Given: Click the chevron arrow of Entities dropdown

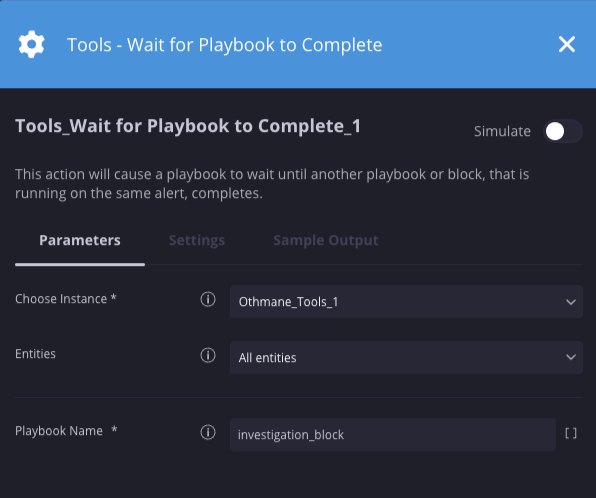Looking at the screenshot, I should 571,357.
